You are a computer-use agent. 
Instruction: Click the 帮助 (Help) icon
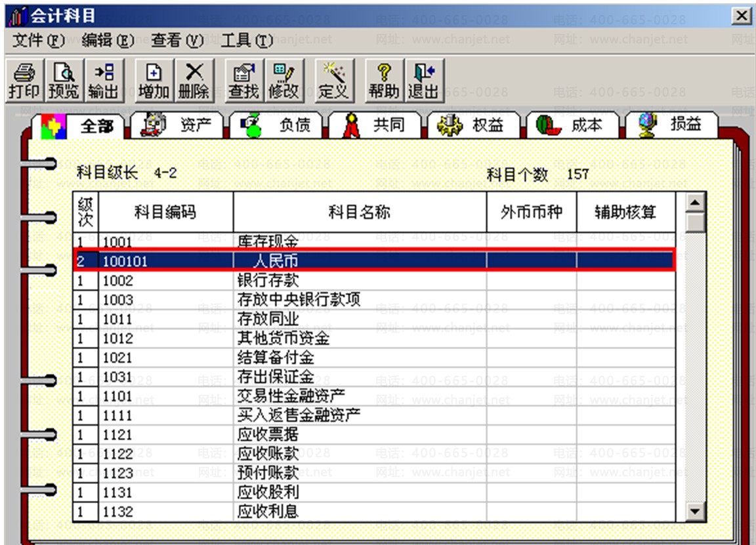click(x=385, y=81)
